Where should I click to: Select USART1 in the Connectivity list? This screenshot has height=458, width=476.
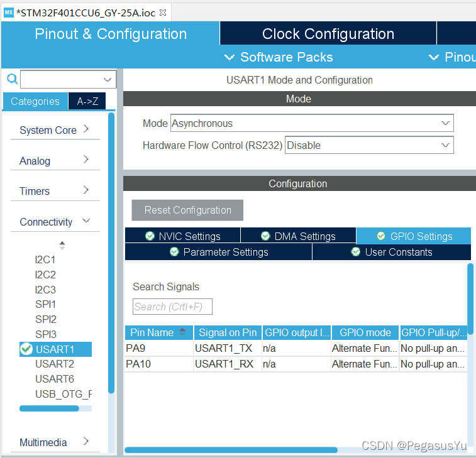(x=55, y=349)
